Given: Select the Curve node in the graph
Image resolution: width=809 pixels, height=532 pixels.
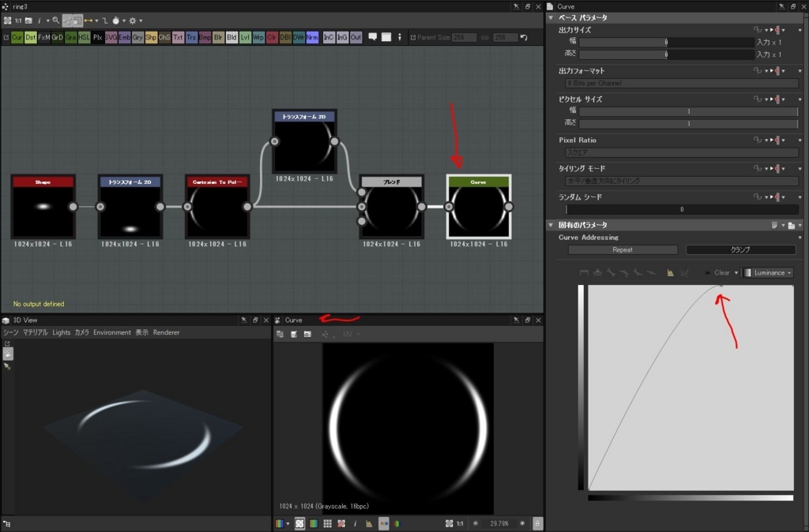Looking at the screenshot, I should coord(479,206).
